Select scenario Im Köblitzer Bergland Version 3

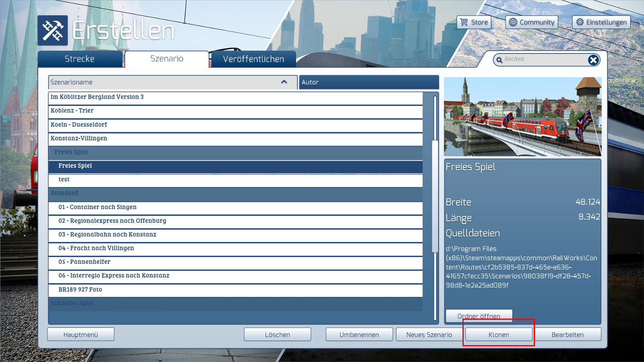(x=235, y=97)
